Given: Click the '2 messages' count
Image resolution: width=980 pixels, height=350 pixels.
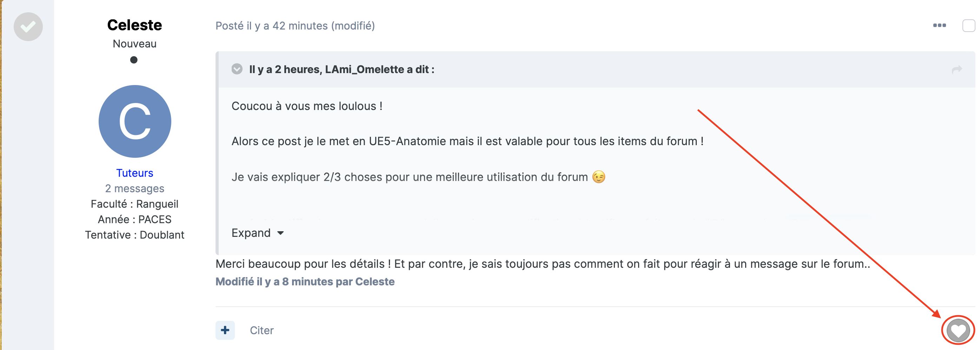Looking at the screenshot, I should (134, 188).
